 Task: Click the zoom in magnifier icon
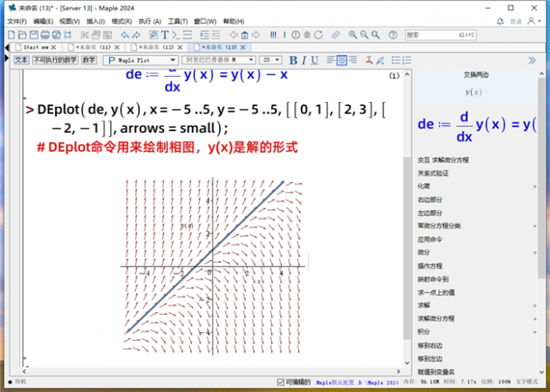pyautogui.click(x=353, y=35)
